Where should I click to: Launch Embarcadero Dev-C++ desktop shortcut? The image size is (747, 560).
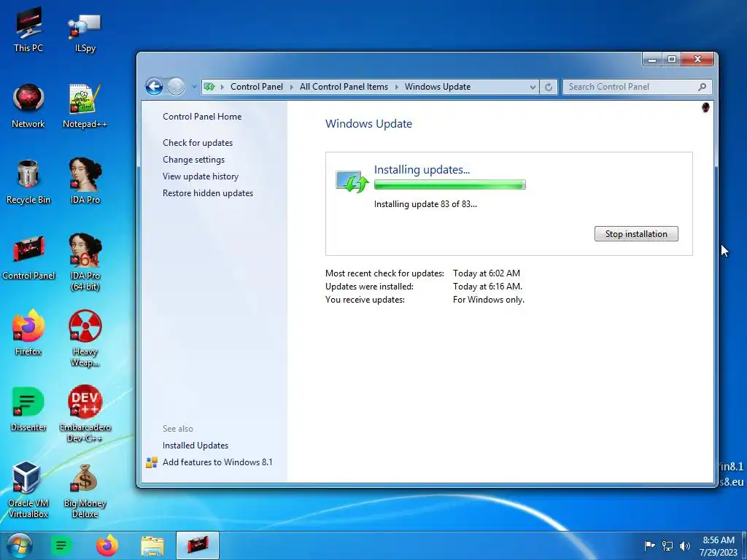85,414
